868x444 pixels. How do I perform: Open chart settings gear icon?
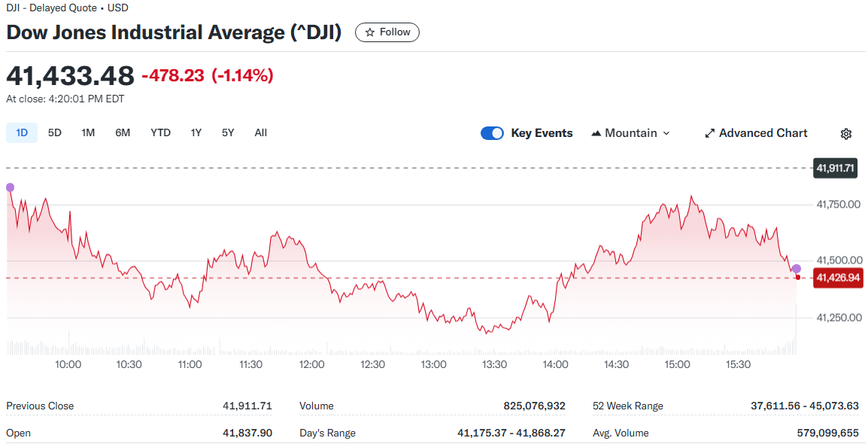846,133
